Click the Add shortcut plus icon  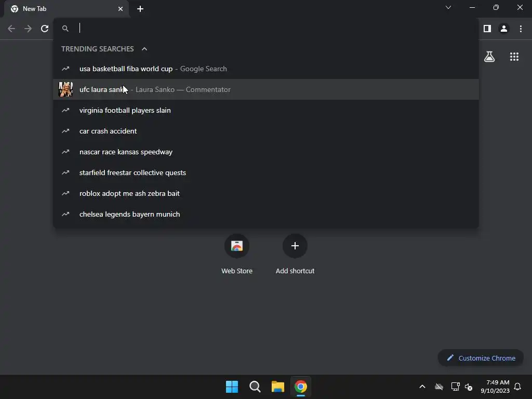pyautogui.click(x=295, y=246)
